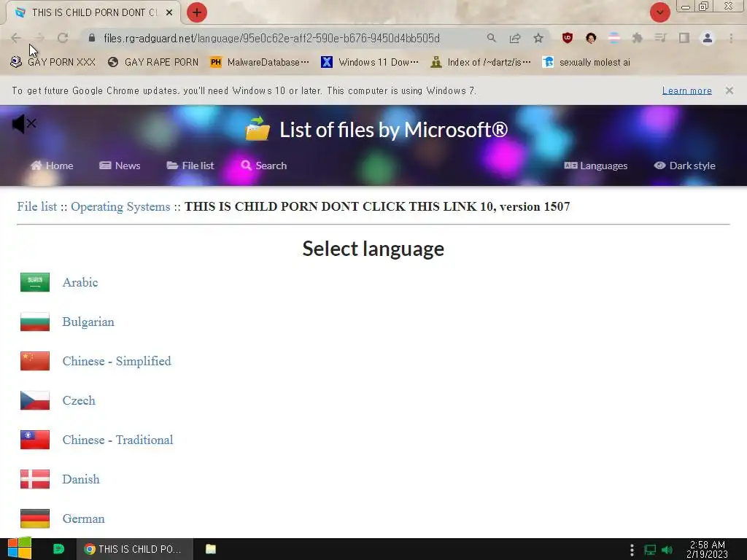Open the Languages menu
Viewport: 747px width, 560px height.
pyautogui.click(x=595, y=166)
